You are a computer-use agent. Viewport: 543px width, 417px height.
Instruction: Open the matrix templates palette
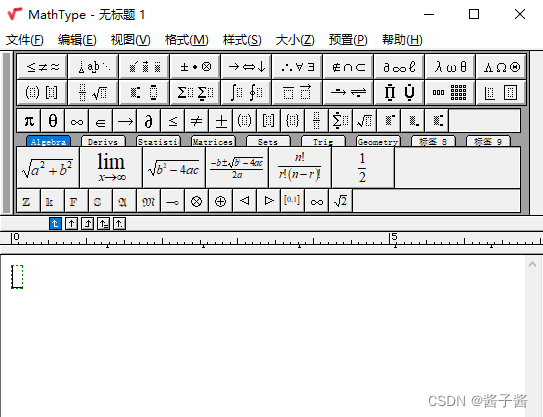[x=450, y=92]
